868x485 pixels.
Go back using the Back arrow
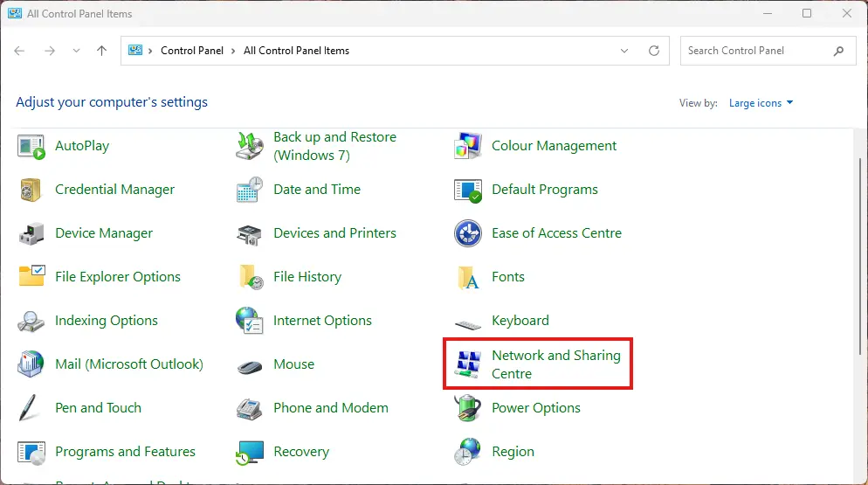[x=19, y=51]
